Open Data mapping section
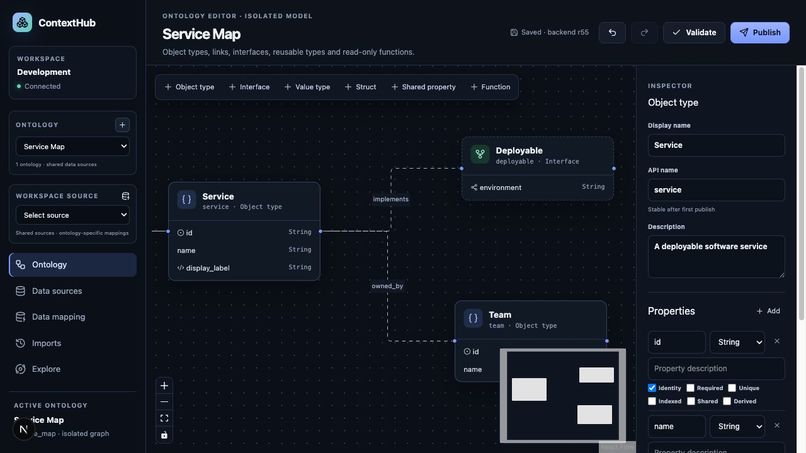The height and width of the screenshot is (453, 806). coord(73,317)
